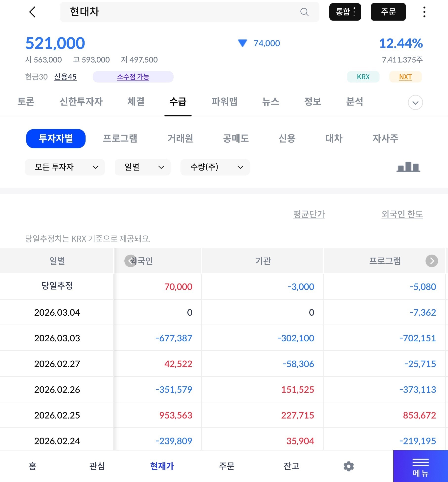Click the 신용45 link

coord(65,77)
